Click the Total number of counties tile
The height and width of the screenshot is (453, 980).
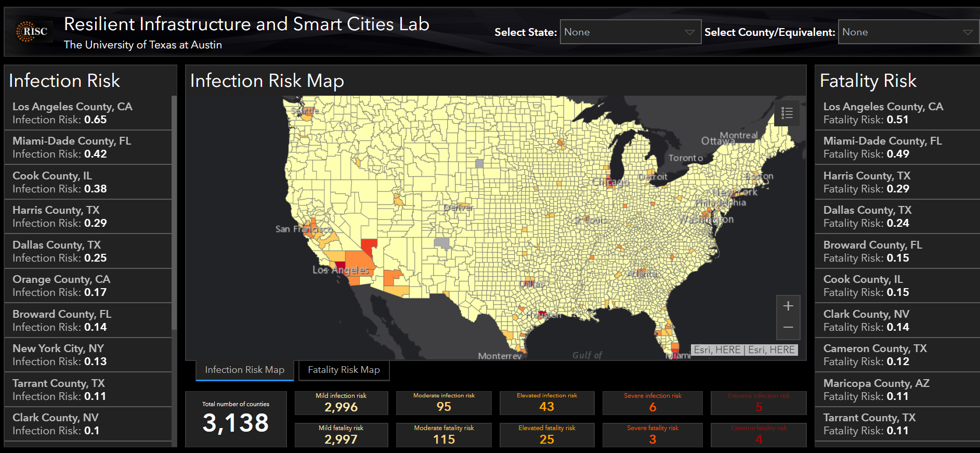pyautogui.click(x=236, y=419)
